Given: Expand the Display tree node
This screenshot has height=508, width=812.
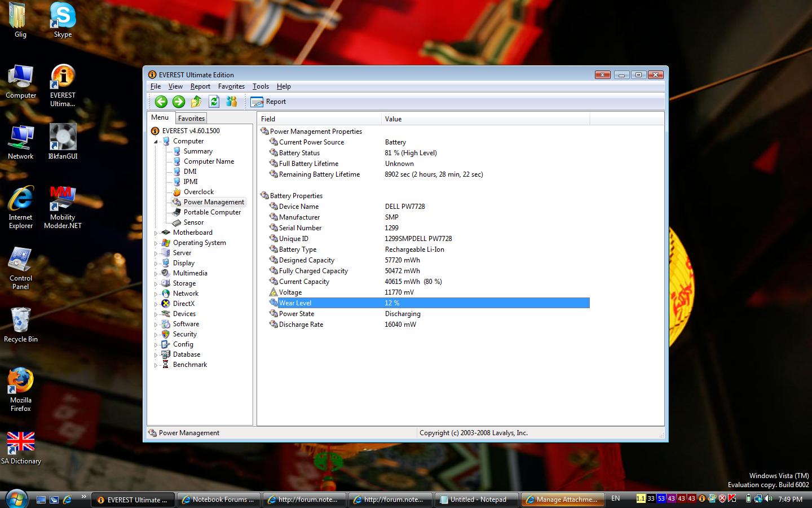Looking at the screenshot, I should 156,264.
